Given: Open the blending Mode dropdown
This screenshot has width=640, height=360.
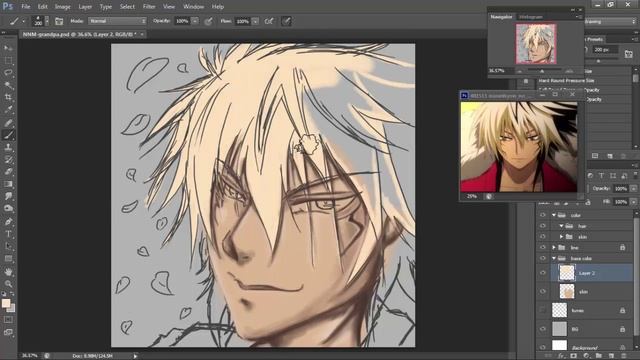Looking at the screenshot, I should coord(117,21).
